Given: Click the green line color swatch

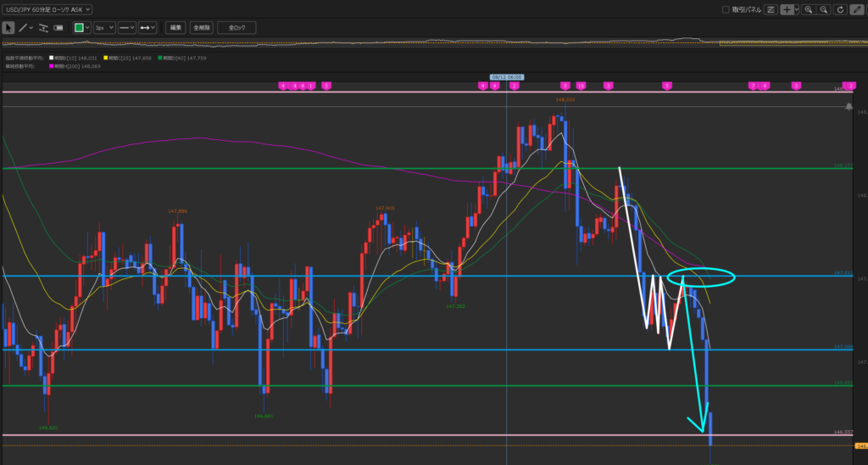Looking at the screenshot, I should 79,28.
